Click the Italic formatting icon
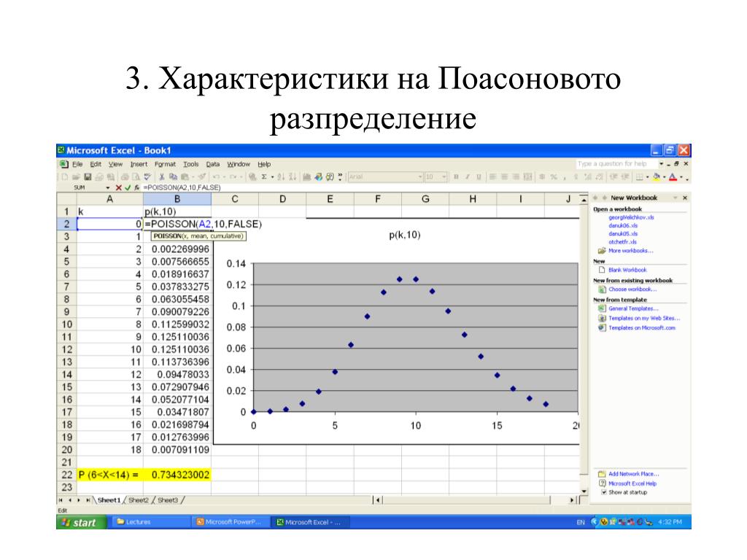747x560 pixels. [468, 176]
